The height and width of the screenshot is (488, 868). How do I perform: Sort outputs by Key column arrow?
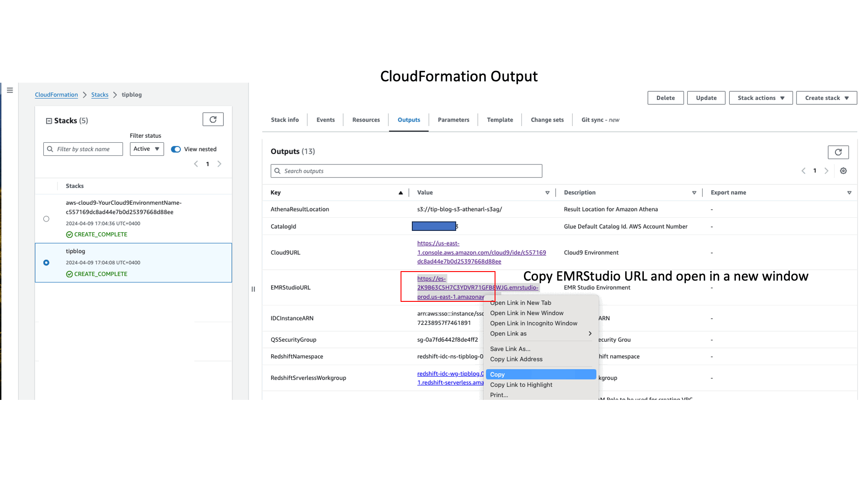[401, 193]
